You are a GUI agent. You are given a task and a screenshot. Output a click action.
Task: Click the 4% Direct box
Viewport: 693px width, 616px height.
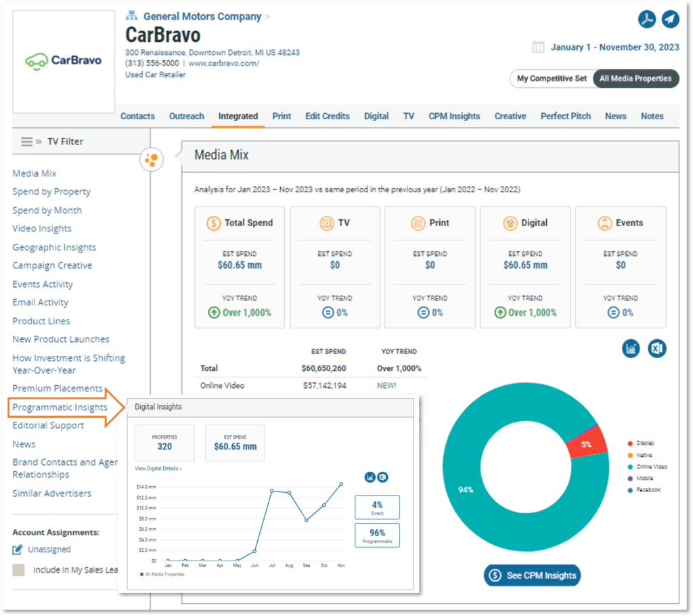[377, 507]
